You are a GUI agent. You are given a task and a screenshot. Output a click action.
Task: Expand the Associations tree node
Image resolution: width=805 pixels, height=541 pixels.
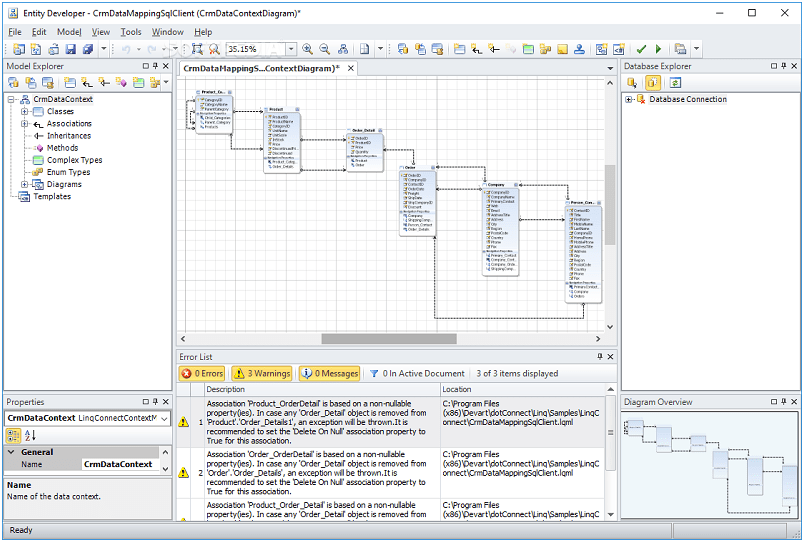24,124
